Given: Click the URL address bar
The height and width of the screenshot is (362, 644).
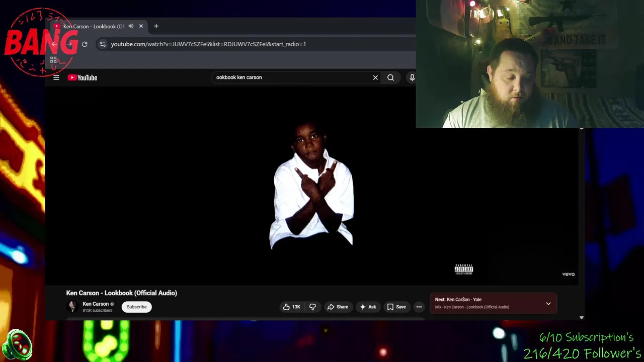Looking at the screenshot, I should pyautogui.click(x=257, y=44).
